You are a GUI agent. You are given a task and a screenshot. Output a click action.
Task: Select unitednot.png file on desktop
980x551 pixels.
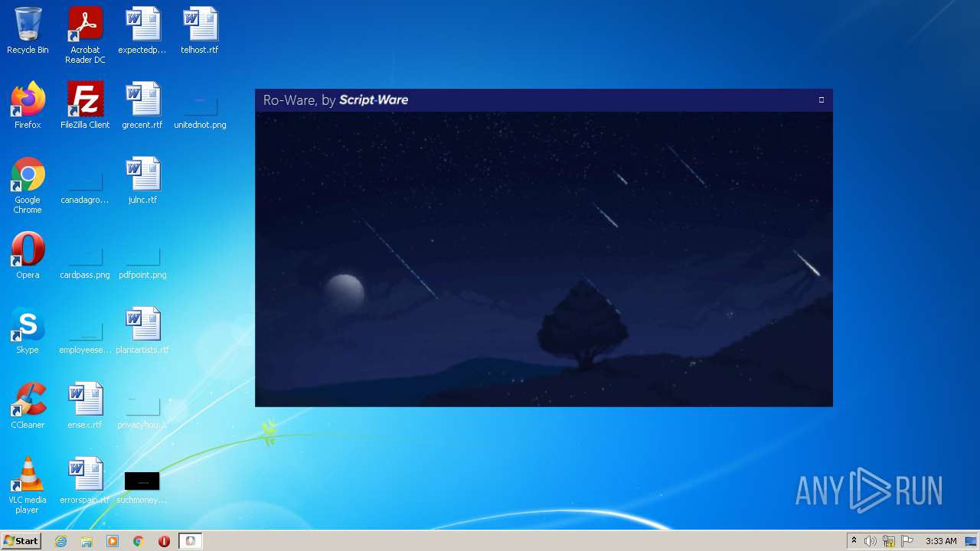(x=200, y=111)
